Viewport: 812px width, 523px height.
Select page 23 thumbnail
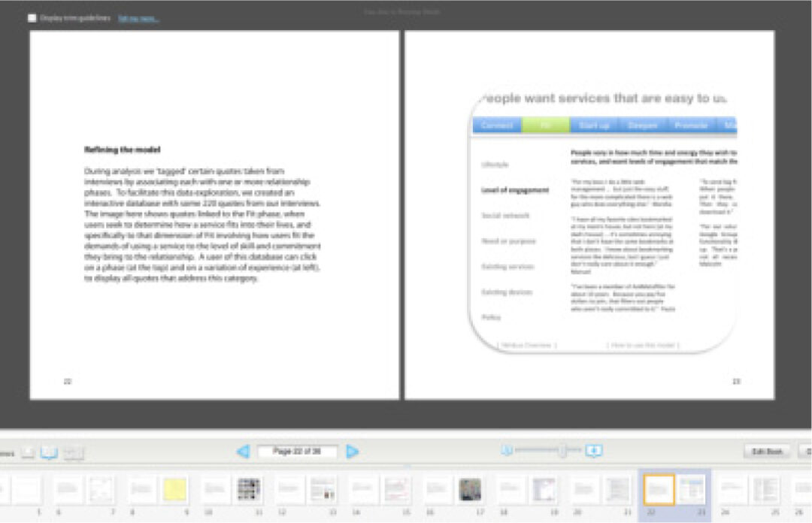pyautogui.click(x=692, y=489)
